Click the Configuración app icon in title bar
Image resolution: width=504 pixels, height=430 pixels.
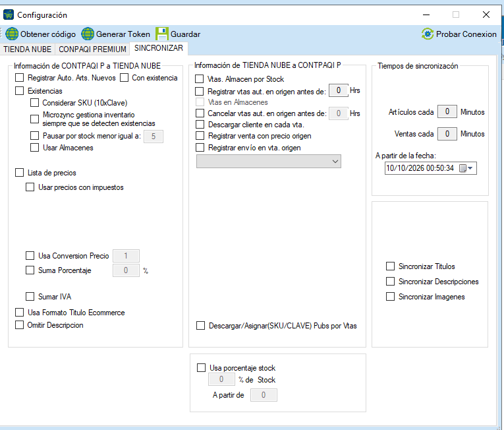(x=9, y=15)
